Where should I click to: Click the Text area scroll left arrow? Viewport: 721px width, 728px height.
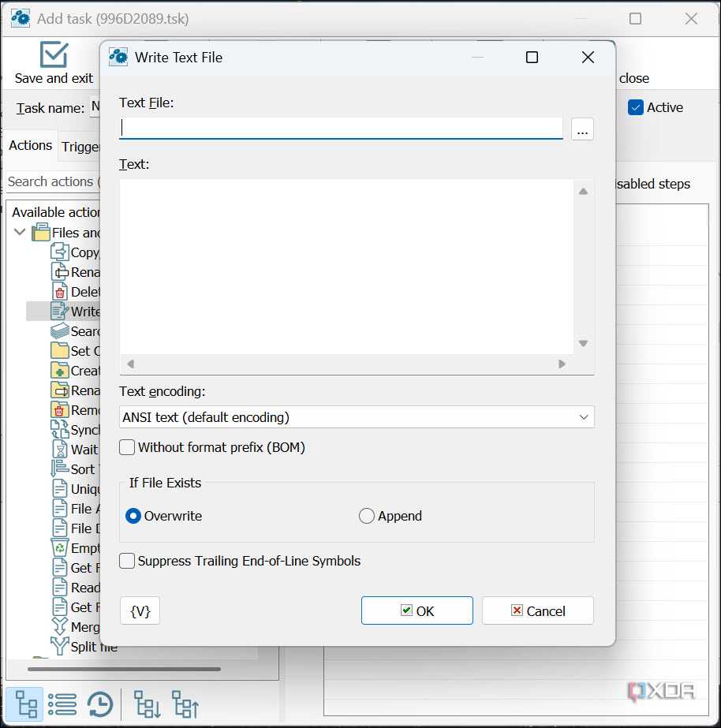coord(131,364)
